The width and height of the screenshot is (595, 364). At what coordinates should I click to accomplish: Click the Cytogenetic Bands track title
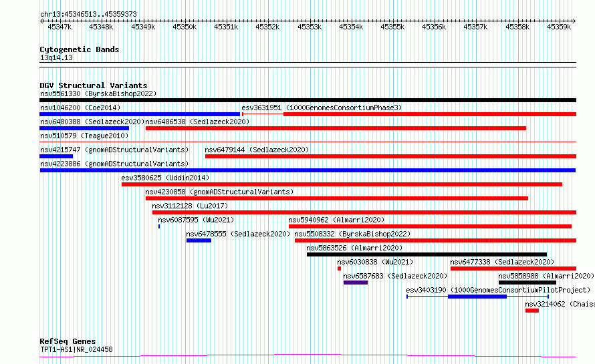click(80, 49)
